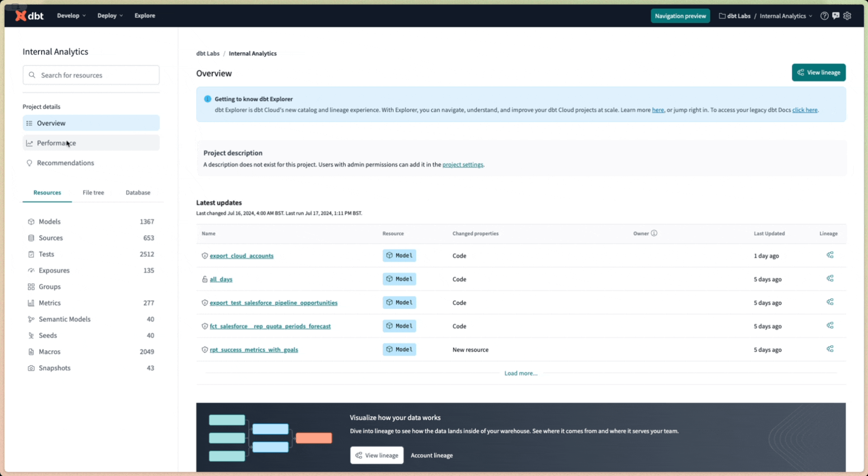Click the Search for resources field
868x476 pixels.
(x=90, y=75)
